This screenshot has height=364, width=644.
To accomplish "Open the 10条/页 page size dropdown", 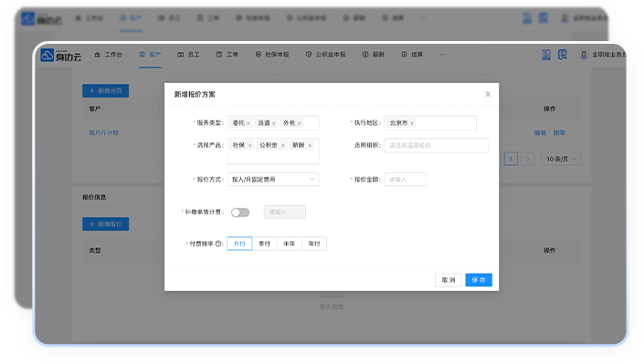I will [561, 159].
